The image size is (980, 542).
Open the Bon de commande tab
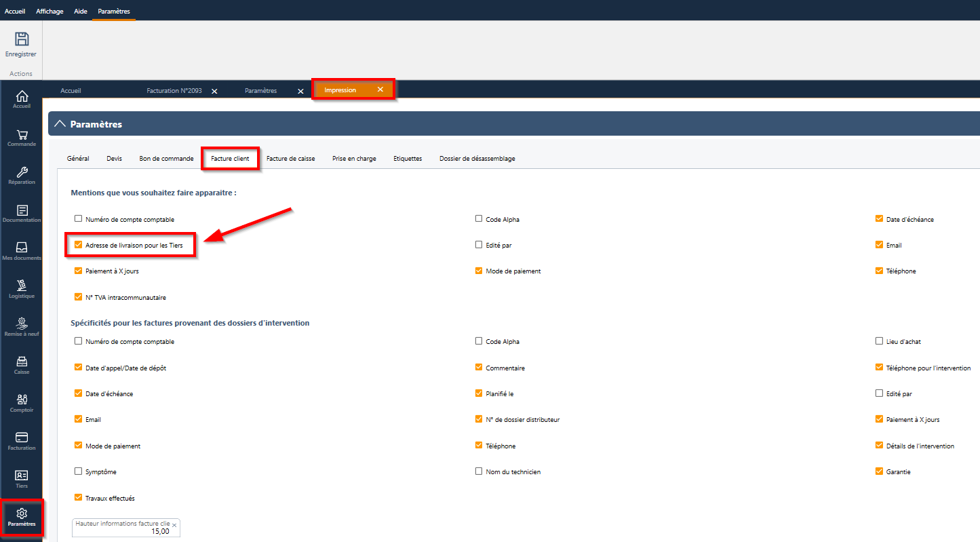(166, 159)
